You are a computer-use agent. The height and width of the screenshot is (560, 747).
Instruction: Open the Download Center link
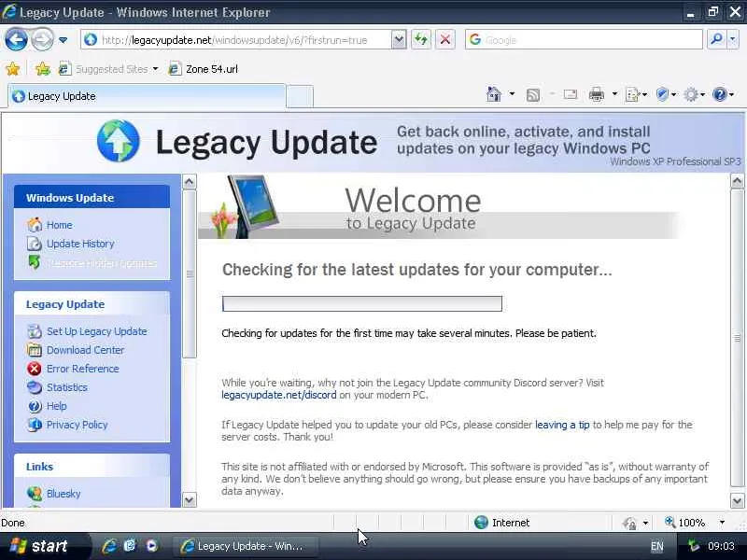click(x=85, y=350)
